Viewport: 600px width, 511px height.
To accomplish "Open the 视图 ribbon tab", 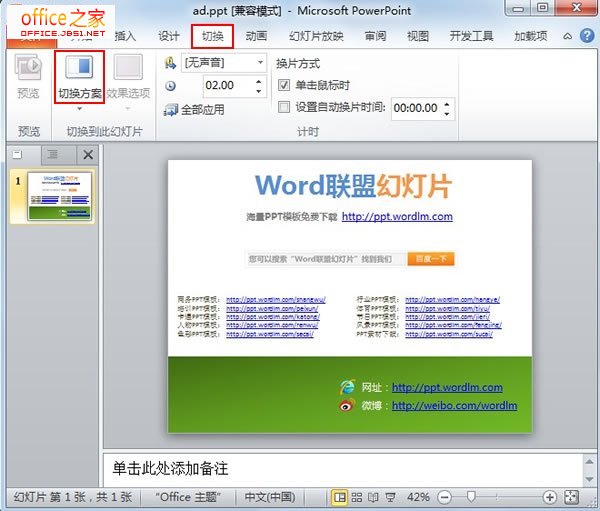I will pos(417,36).
